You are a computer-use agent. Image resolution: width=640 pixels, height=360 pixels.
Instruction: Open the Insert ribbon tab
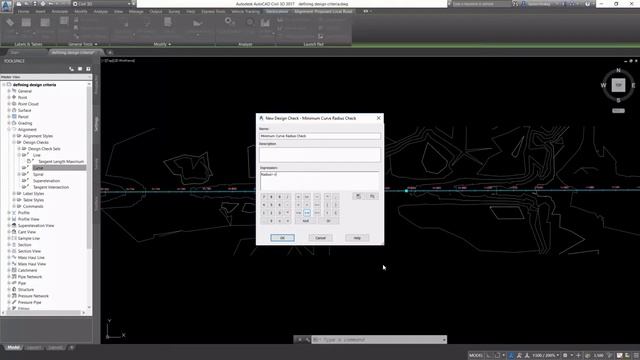coord(40,11)
